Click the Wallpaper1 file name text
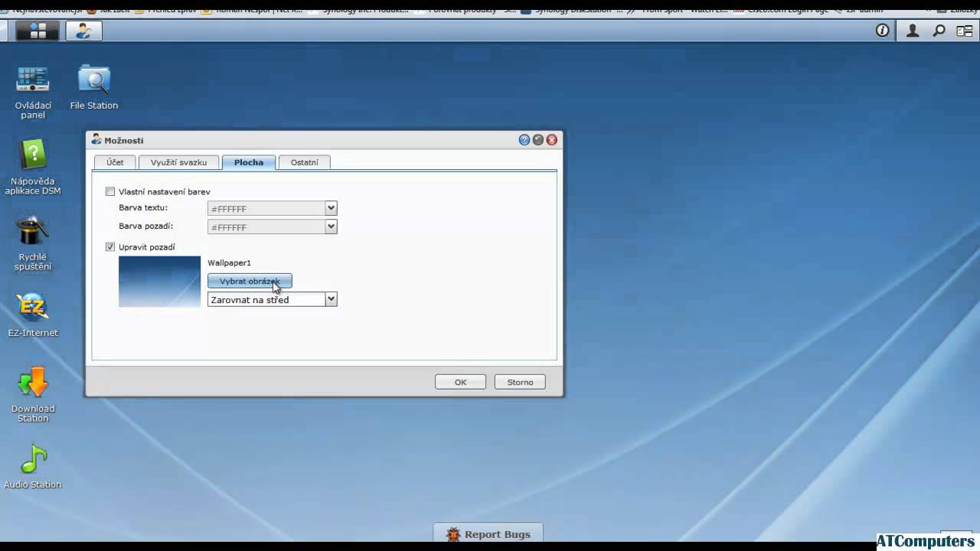The height and width of the screenshot is (551, 980). [229, 263]
